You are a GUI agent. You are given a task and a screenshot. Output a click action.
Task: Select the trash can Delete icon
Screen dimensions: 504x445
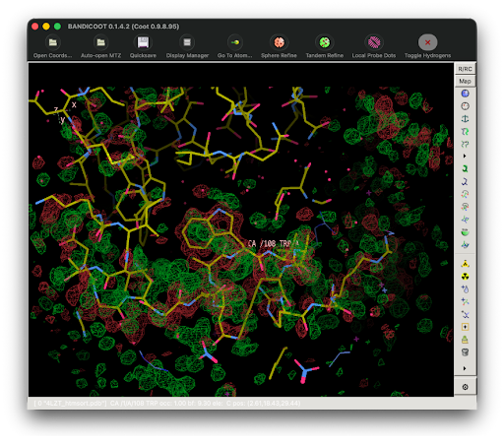point(465,352)
